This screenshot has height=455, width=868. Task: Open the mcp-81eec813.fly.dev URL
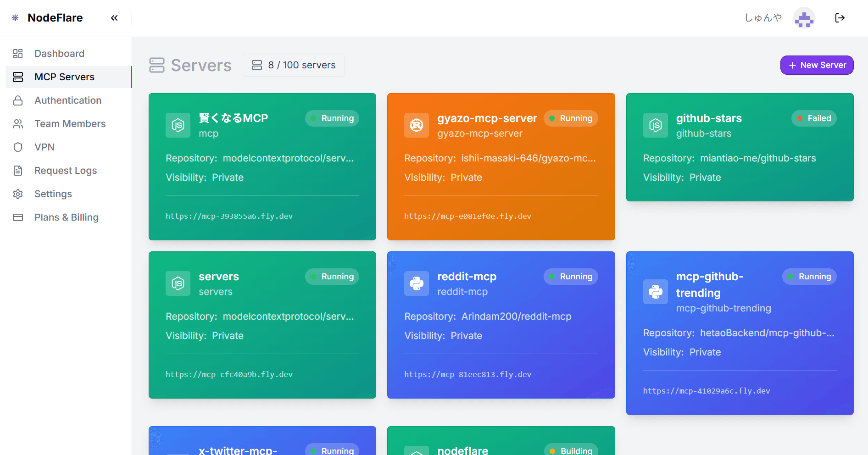(467, 374)
